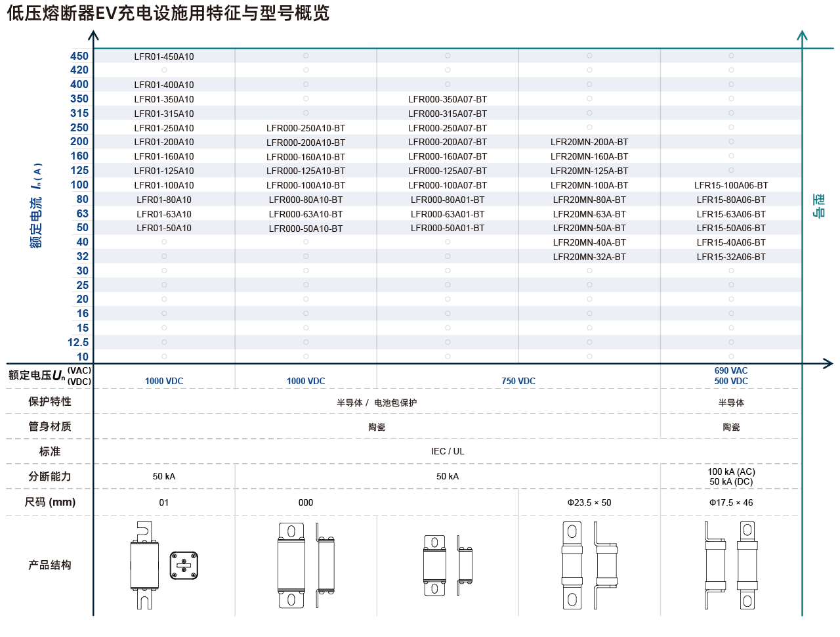This screenshot has height=637, width=840.
Task: Select model LFR15-100A06-BT
Action: [x=731, y=185]
